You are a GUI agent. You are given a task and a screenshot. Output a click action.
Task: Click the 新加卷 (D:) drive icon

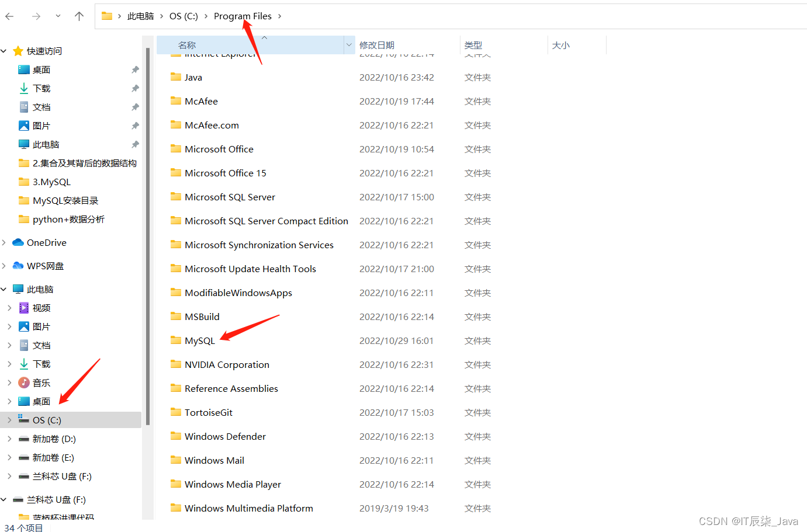pos(24,439)
